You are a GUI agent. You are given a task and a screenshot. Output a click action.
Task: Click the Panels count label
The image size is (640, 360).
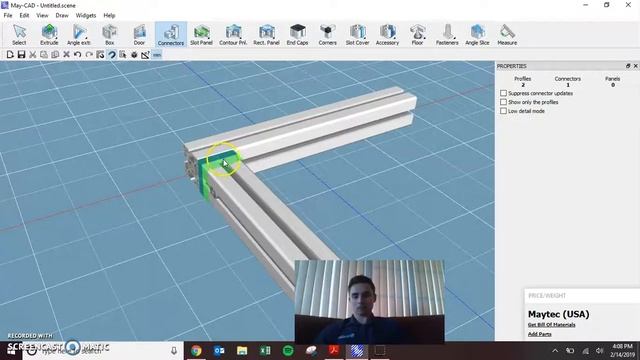612,79
